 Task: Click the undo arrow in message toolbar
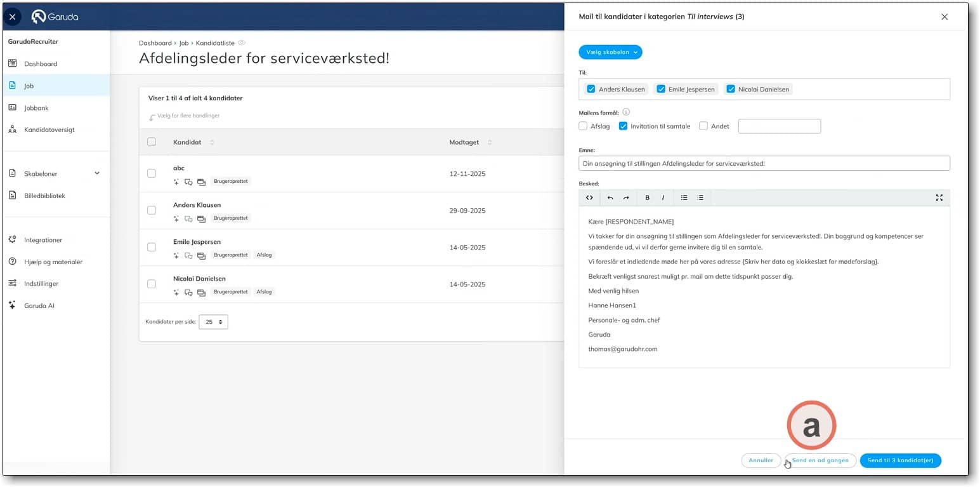(x=610, y=197)
